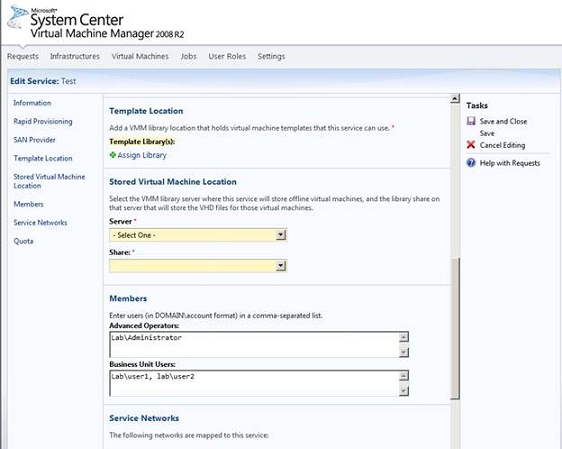The height and width of the screenshot is (449, 562).
Task: Select Service Networks in sidebar
Action: [40, 223]
